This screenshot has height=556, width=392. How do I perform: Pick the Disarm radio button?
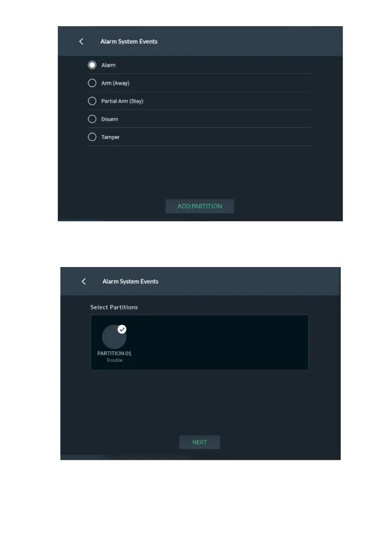click(92, 119)
